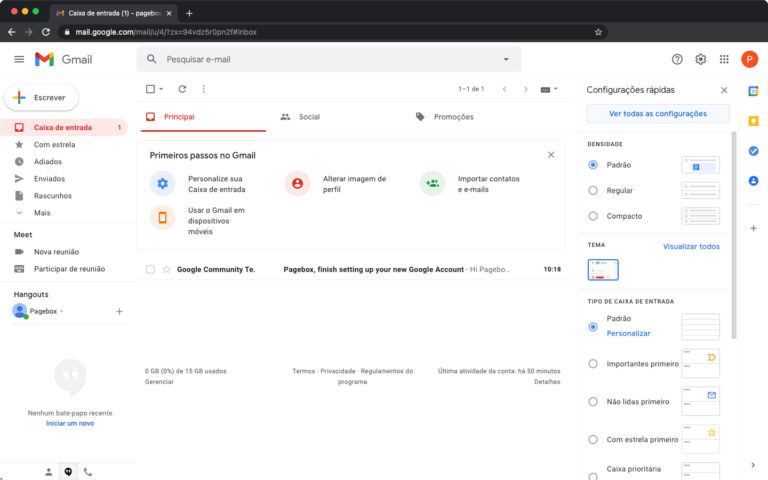Select Padrão inbox type
This screenshot has width=768, height=480.
593,327
